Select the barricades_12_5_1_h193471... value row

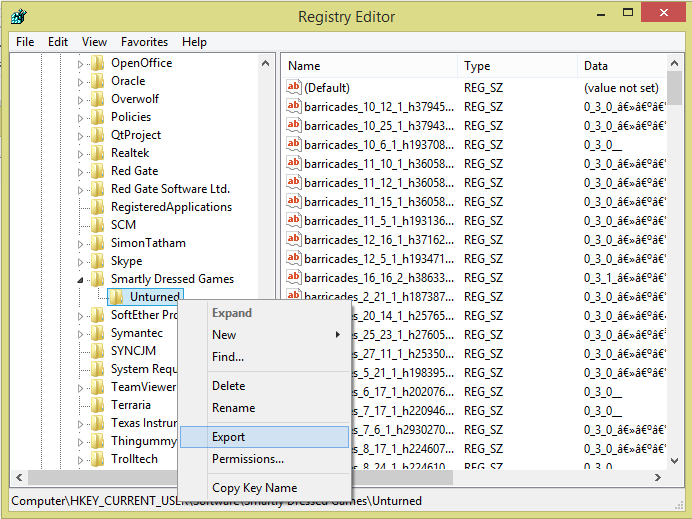[x=474, y=259]
